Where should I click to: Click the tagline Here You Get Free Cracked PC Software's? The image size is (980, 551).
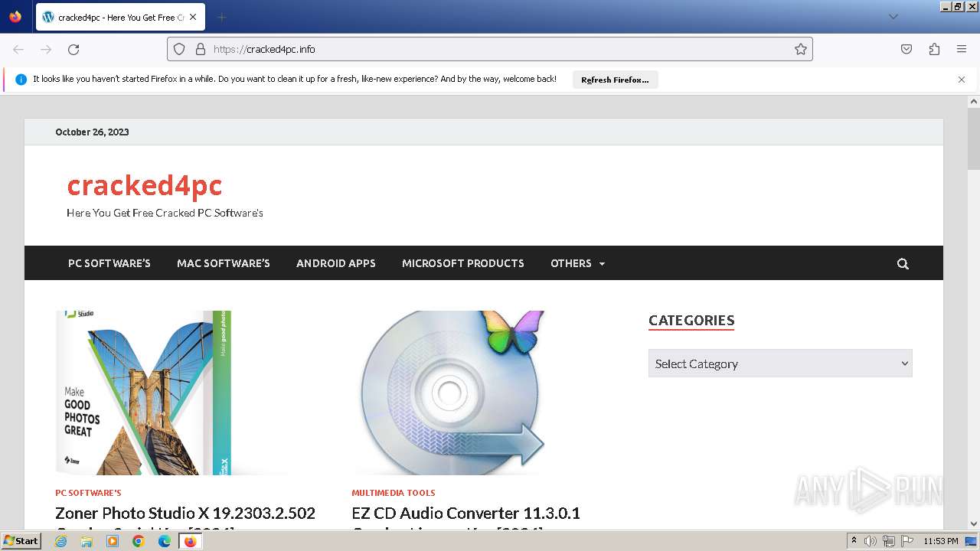coord(165,213)
